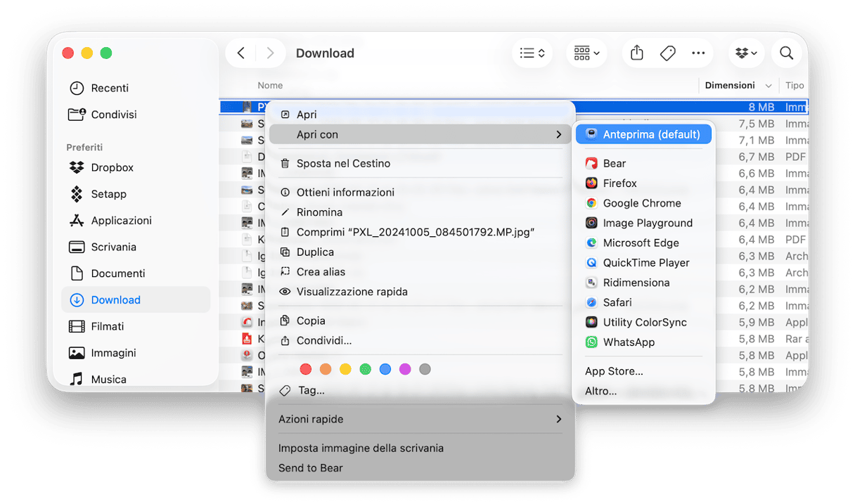Open with QuickTime Player
The width and height of the screenshot is (855, 504).
643,263
